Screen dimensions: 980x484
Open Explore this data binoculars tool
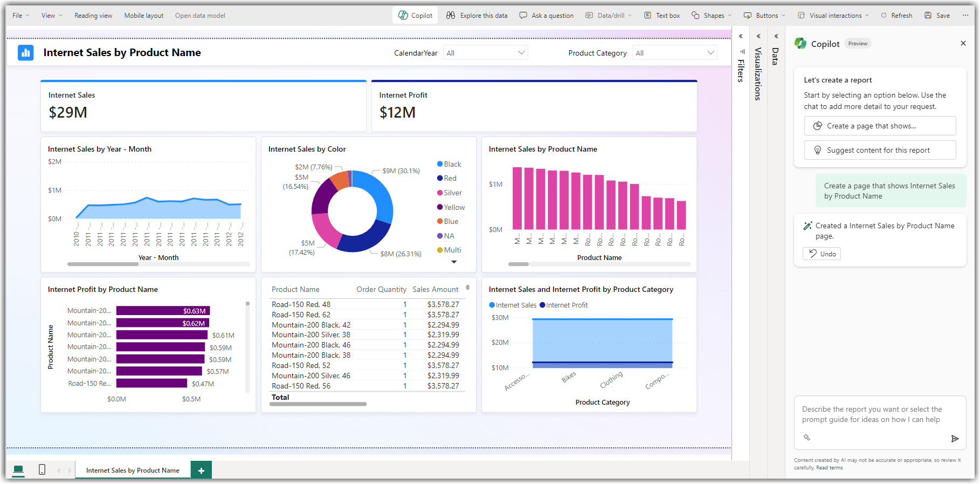click(x=451, y=15)
